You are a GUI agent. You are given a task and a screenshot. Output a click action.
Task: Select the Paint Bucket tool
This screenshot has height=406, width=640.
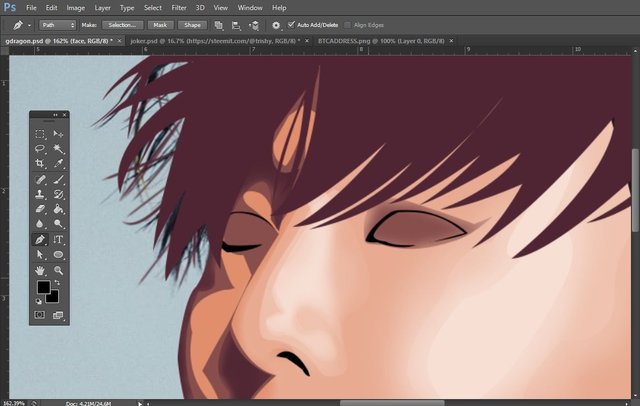58,209
